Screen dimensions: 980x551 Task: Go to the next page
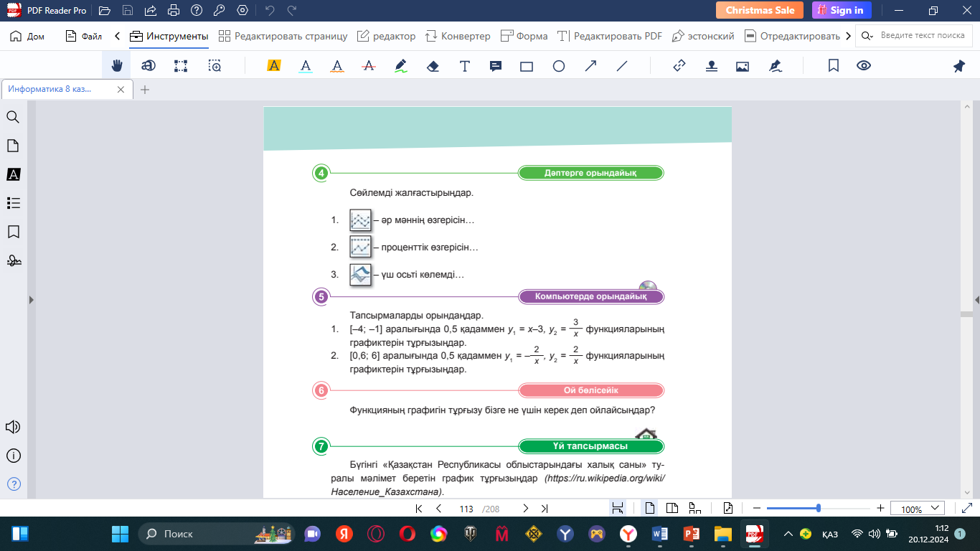[x=525, y=509]
